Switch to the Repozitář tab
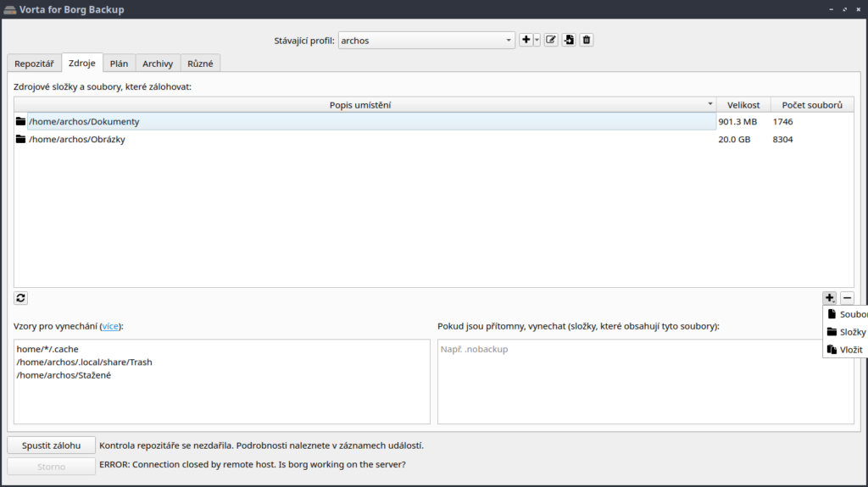This screenshot has width=868, height=487. (34, 63)
